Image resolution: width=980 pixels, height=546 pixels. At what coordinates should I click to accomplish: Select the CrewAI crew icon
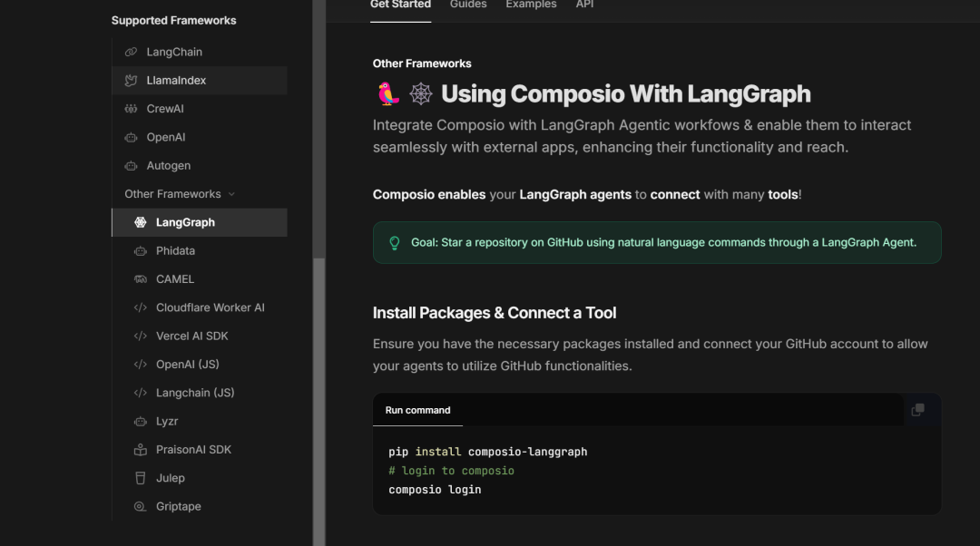pyautogui.click(x=132, y=108)
